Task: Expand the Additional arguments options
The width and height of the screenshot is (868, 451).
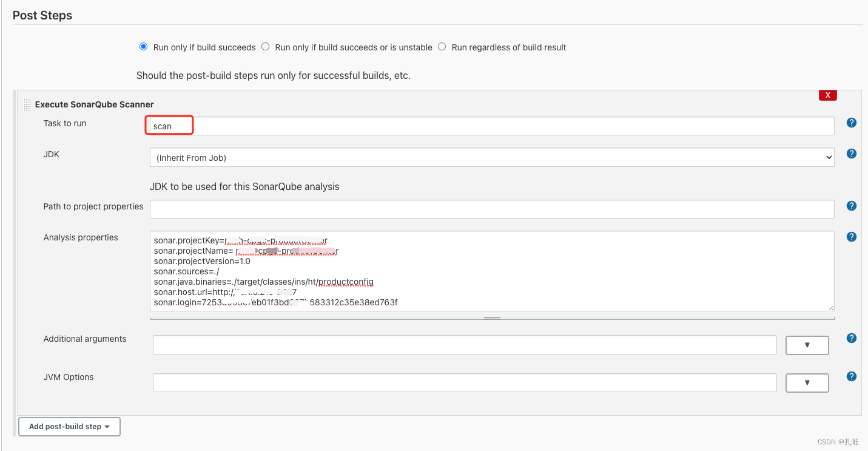Action: tap(807, 345)
